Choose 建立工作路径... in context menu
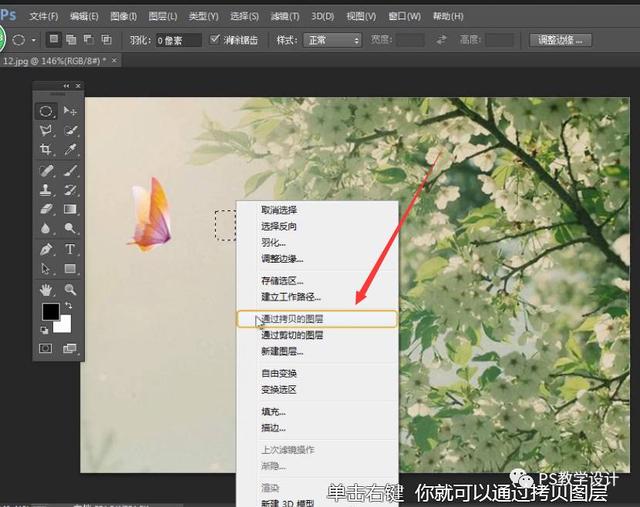 pos(317,297)
